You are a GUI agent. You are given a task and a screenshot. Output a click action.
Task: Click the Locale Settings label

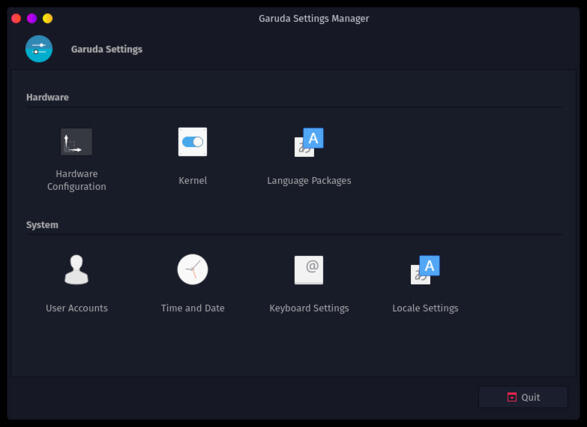click(425, 308)
